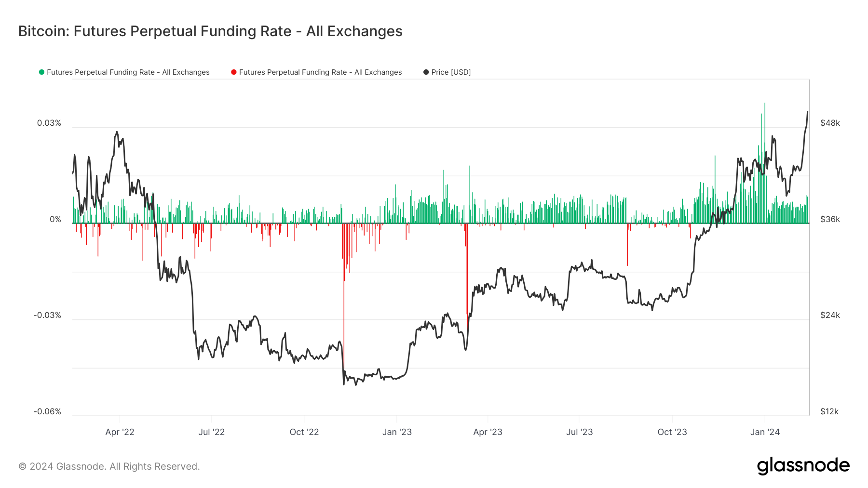
Task: Toggle the Price [USD] legend label
Action: point(451,72)
